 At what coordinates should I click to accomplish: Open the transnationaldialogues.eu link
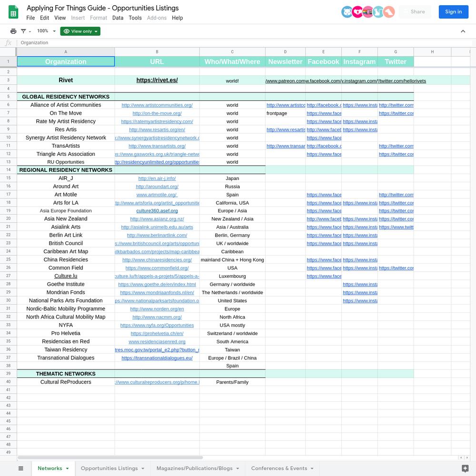[x=157, y=358]
